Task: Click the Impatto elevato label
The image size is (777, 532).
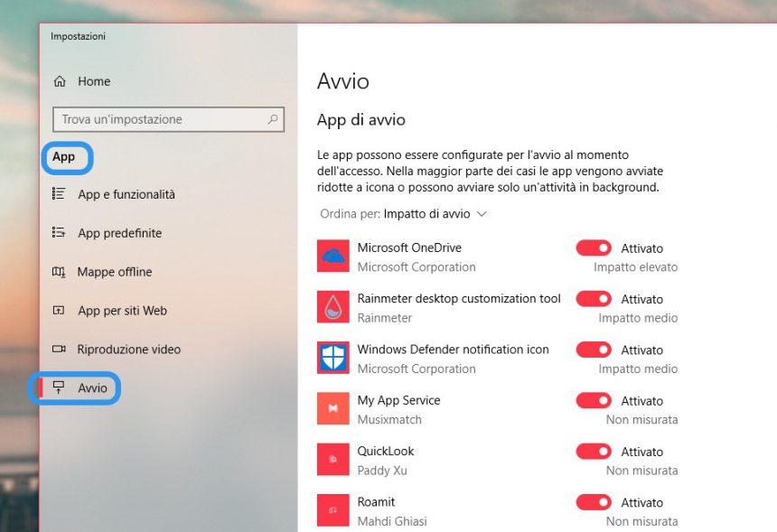Action: pos(636,267)
